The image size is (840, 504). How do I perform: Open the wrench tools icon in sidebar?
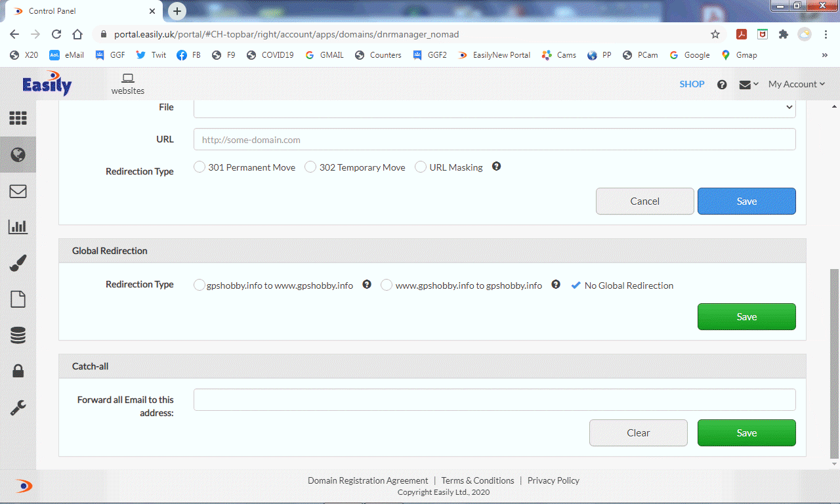(18, 408)
